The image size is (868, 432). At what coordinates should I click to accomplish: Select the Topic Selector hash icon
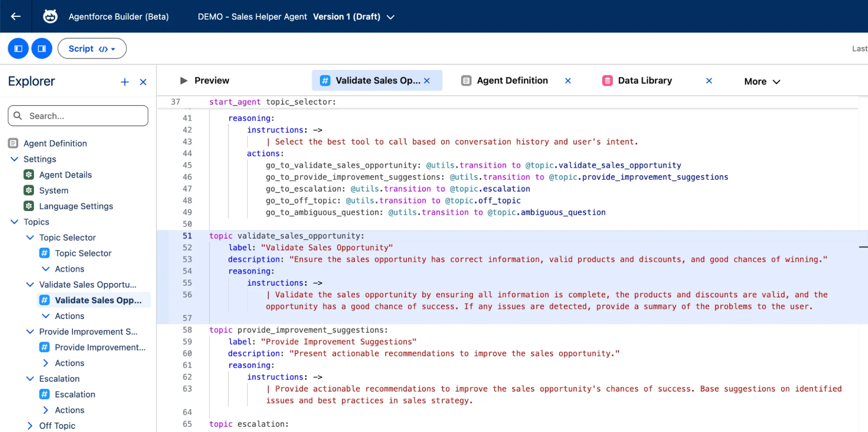coord(44,253)
